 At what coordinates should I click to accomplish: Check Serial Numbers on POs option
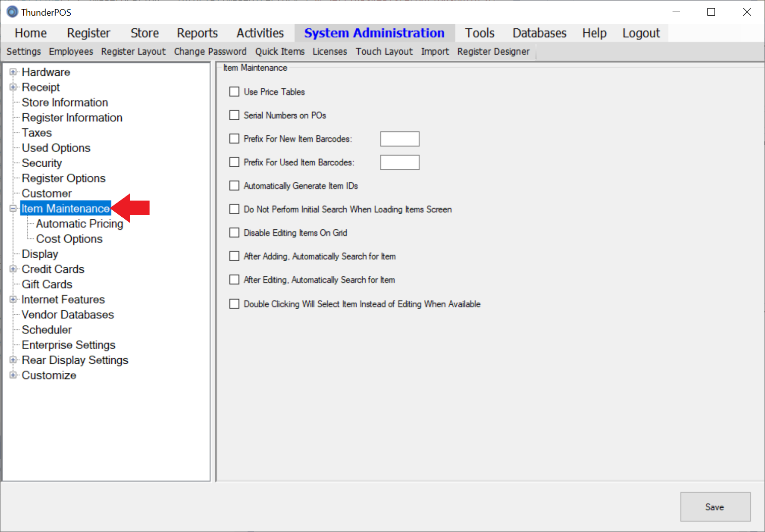[234, 115]
